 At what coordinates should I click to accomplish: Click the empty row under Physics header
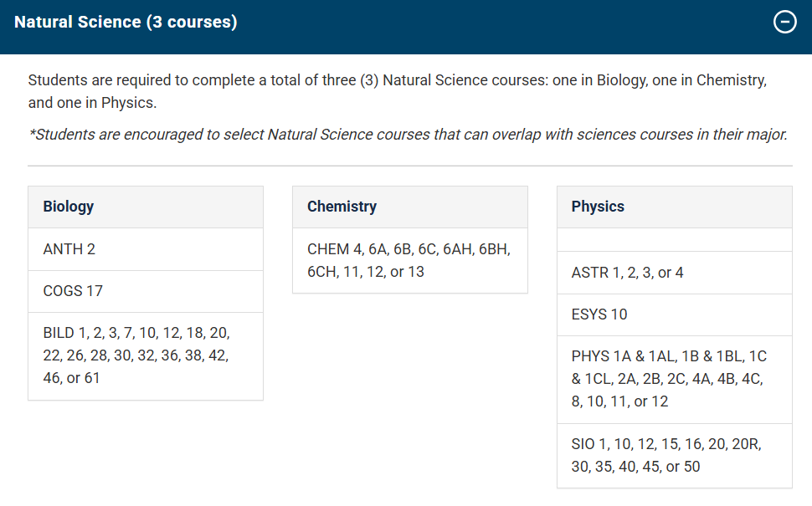coord(674,240)
